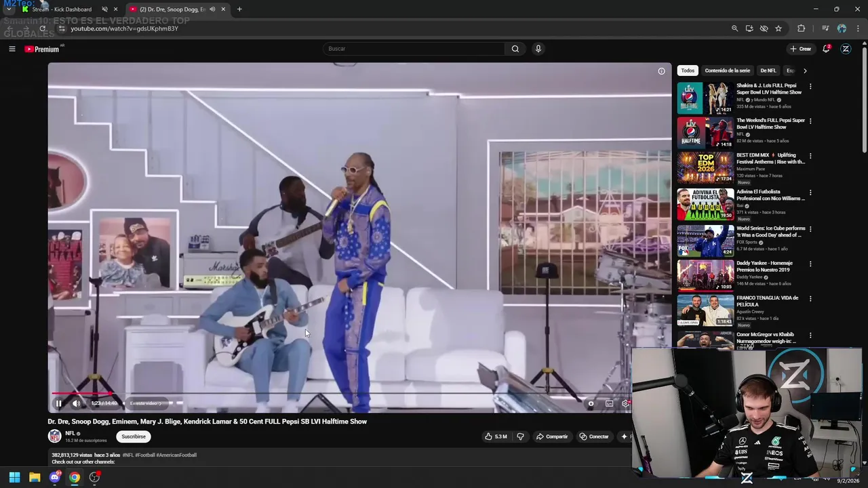Click Suscribirse button for NFL

pyautogui.click(x=134, y=436)
